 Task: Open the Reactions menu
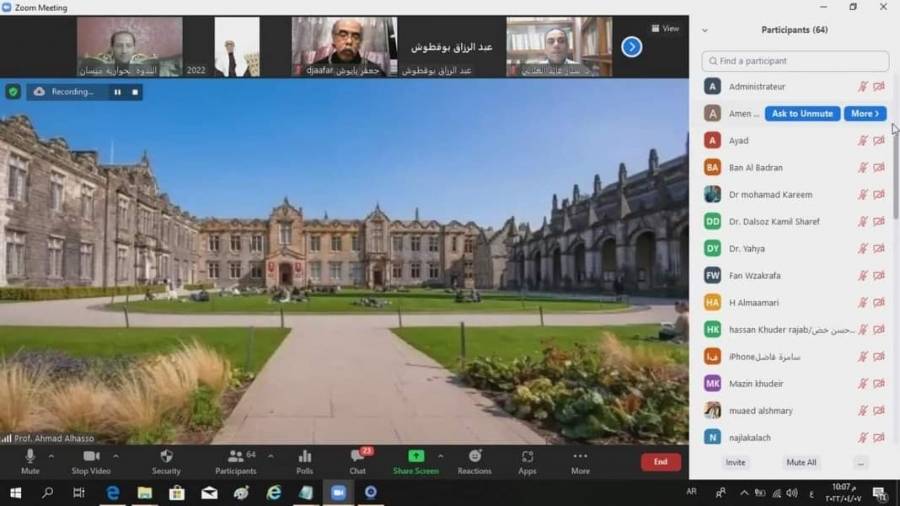(x=474, y=461)
